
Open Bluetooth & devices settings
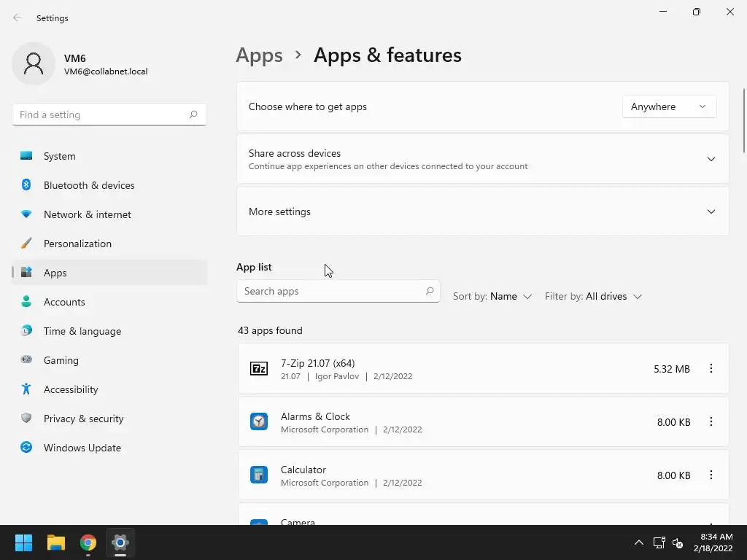pyautogui.click(x=88, y=185)
